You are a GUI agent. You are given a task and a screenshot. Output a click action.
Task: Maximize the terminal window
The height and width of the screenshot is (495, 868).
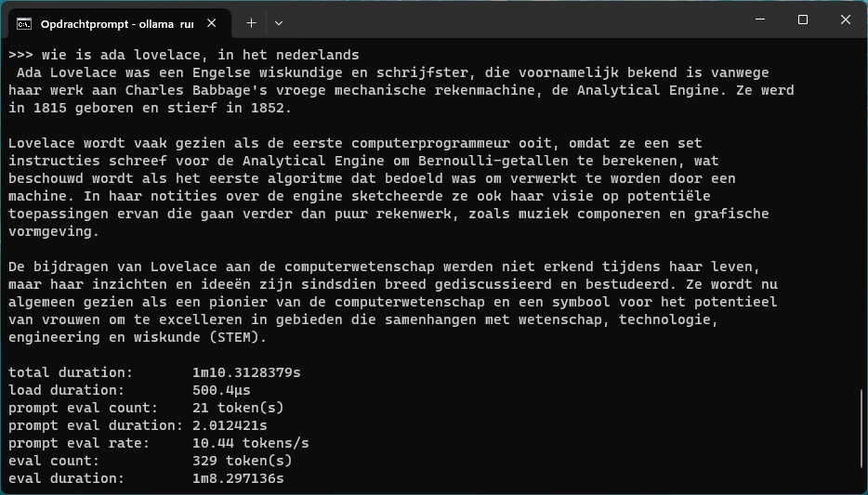click(803, 20)
